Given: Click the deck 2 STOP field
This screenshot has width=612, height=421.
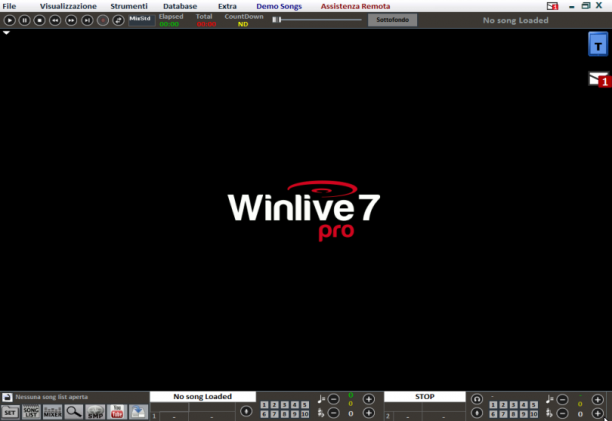Looking at the screenshot, I should click(x=425, y=396).
